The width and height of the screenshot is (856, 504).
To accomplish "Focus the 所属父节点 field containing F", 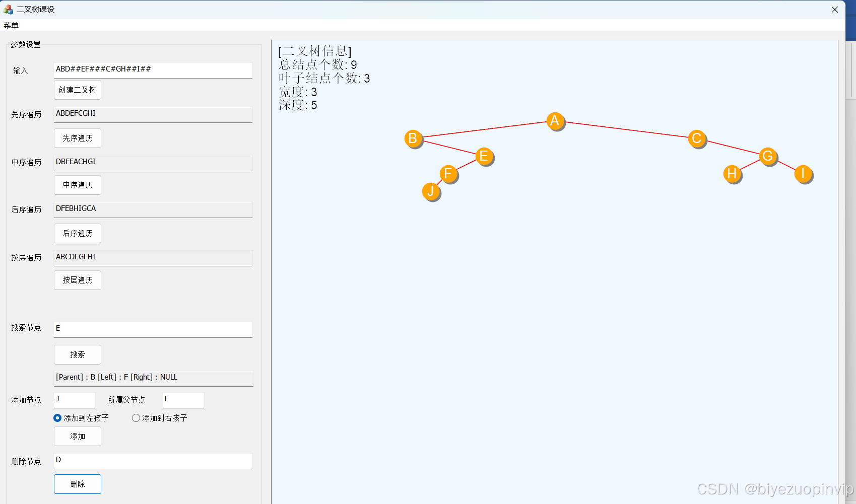I will 183,400.
